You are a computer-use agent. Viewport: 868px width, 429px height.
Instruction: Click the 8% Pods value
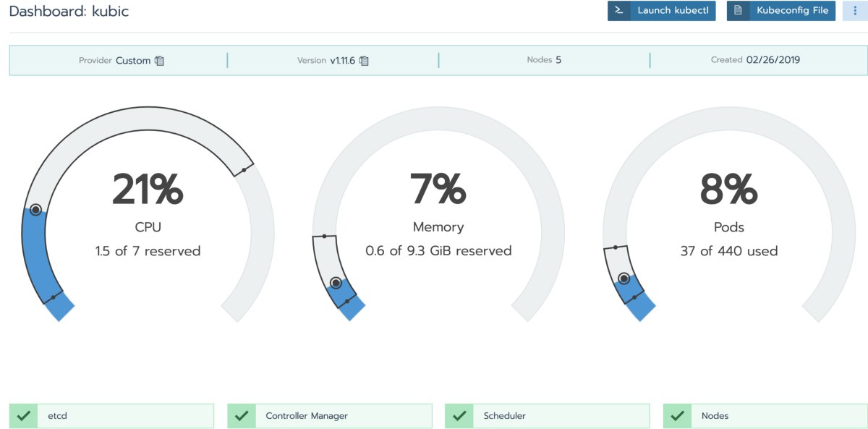click(728, 190)
